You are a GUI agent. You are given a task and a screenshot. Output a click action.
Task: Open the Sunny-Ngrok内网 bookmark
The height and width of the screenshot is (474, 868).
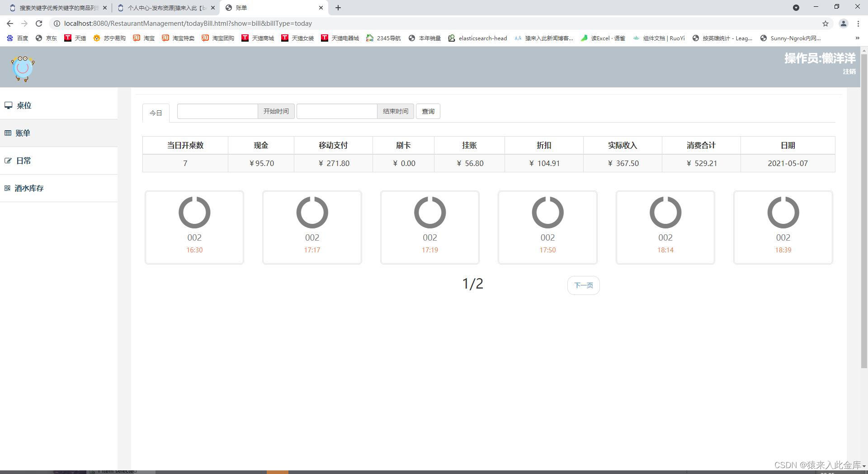790,38
